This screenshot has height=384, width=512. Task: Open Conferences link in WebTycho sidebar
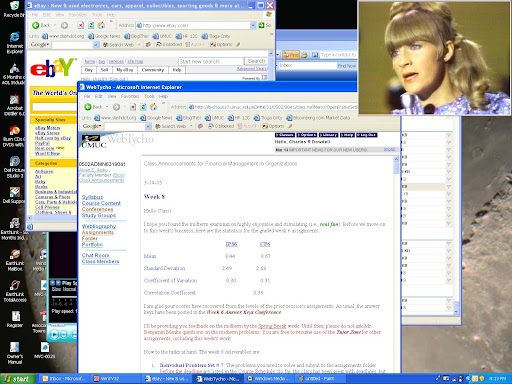[x=97, y=209]
